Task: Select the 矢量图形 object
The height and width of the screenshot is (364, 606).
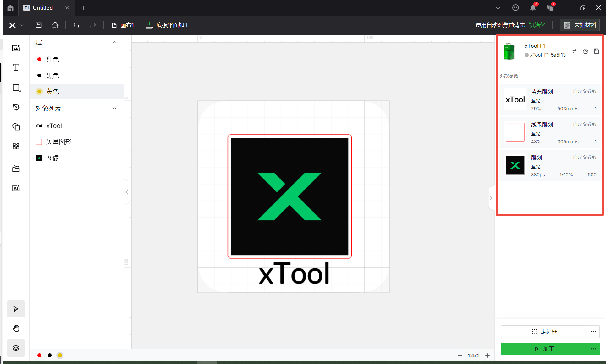Action: (x=77, y=142)
